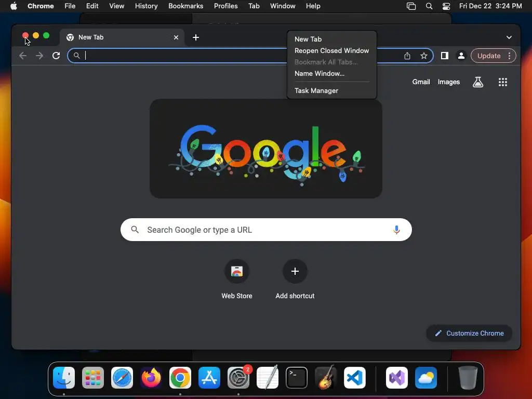Open the History menu
The width and height of the screenshot is (532, 399).
pyautogui.click(x=146, y=6)
